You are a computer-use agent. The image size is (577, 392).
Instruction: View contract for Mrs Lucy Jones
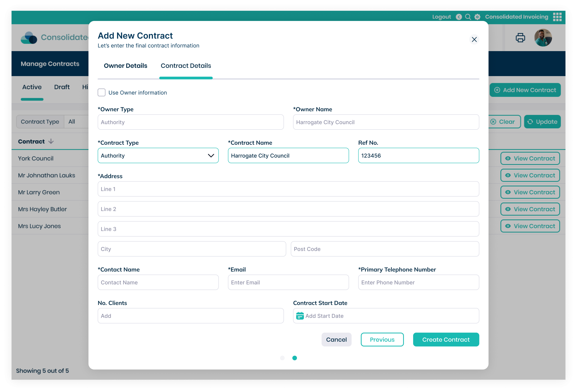click(530, 226)
